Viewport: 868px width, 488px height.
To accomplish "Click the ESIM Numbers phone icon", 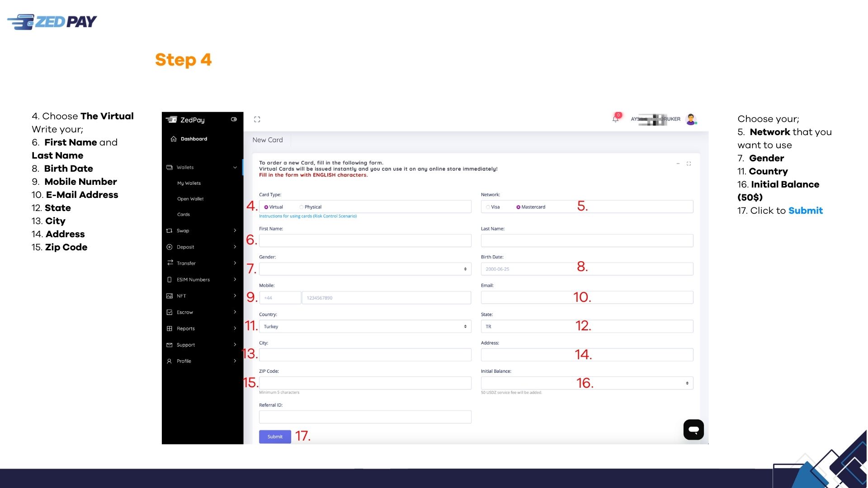I will 170,280.
